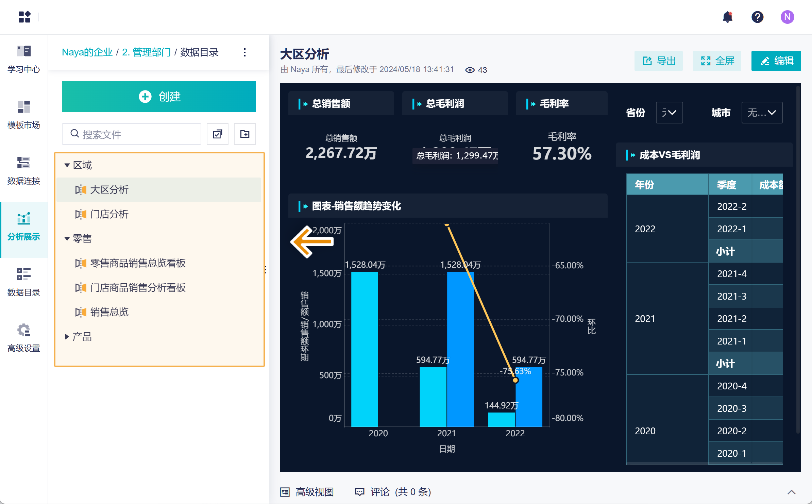Click the user avatar N
The width and height of the screenshot is (812, 504).
(787, 17)
